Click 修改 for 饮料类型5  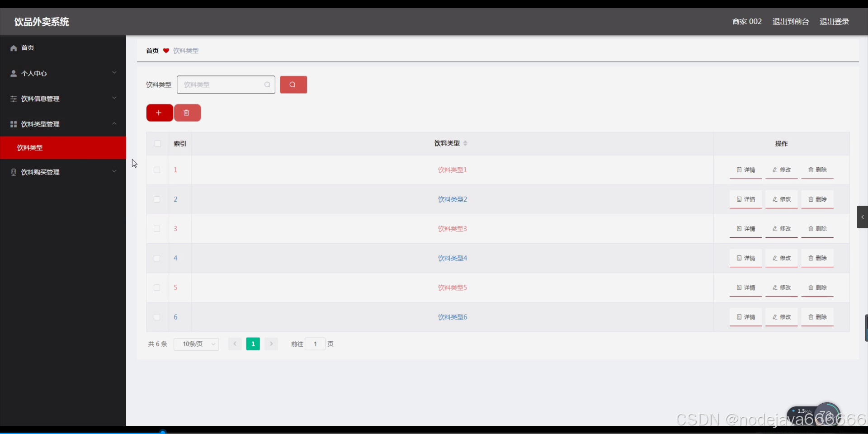tap(781, 288)
